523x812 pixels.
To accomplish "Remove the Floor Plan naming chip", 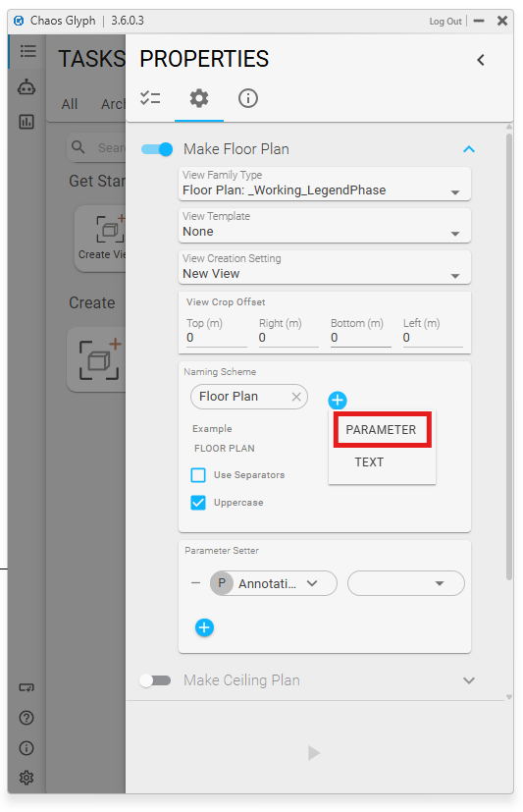I will click(x=296, y=397).
